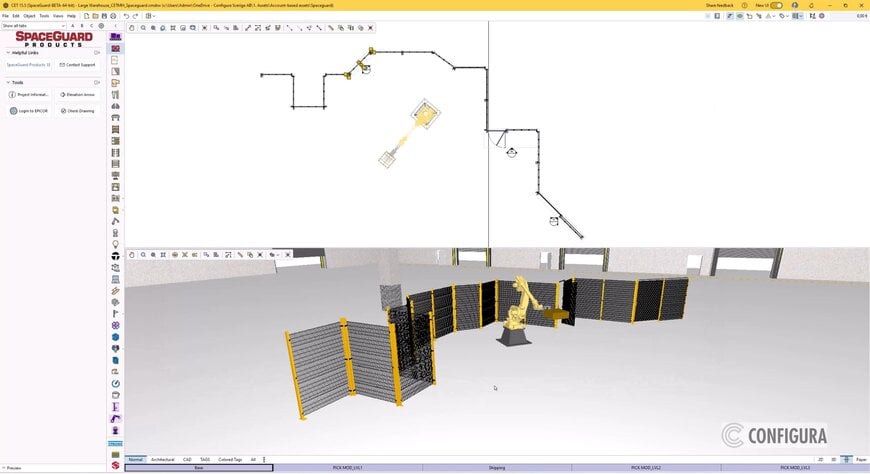Collapse the Tools section

click(x=8, y=83)
